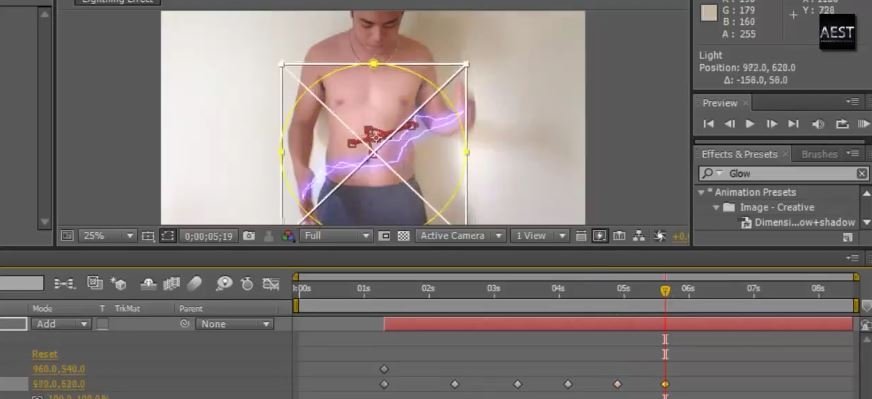
Task: Click the 960.0, 540.0 property value
Action: [58, 369]
